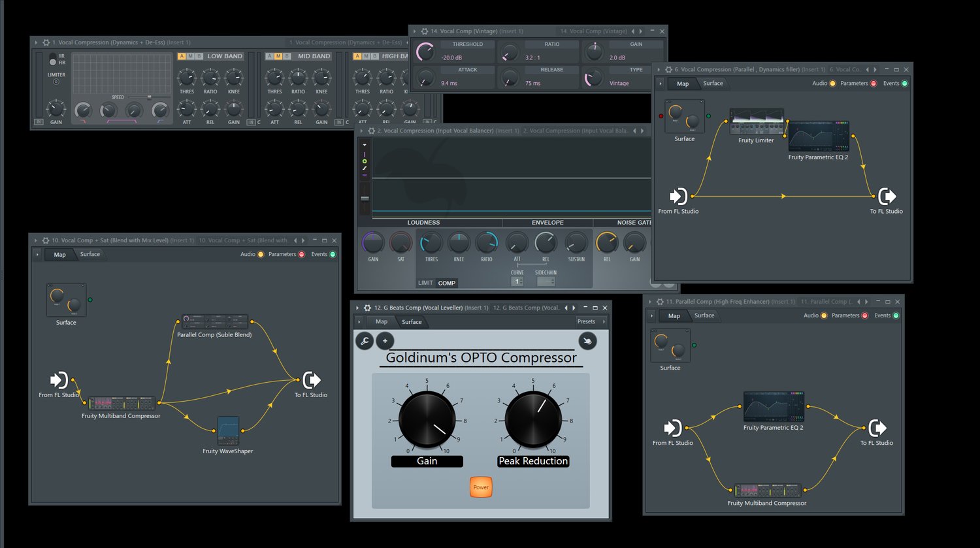
Task: Select the Fruity Parametric EQ 2 node in High Freq Enhancer
Action: [x=774, y=407]
